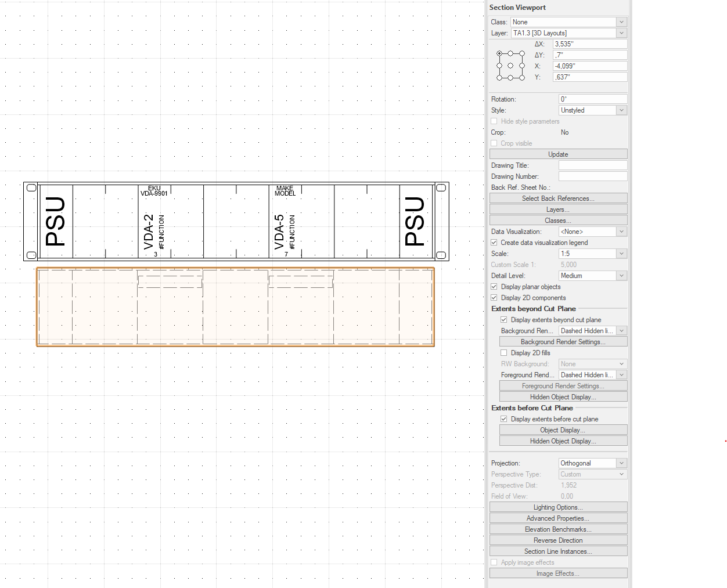
Task: Open Lighting Options dialog
Action: 558,507
